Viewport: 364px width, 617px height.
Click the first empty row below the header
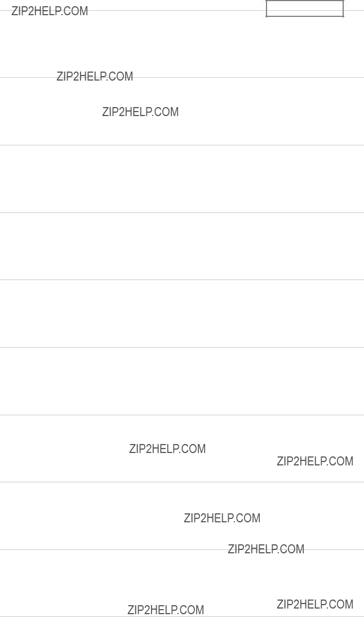click(182, 44)
